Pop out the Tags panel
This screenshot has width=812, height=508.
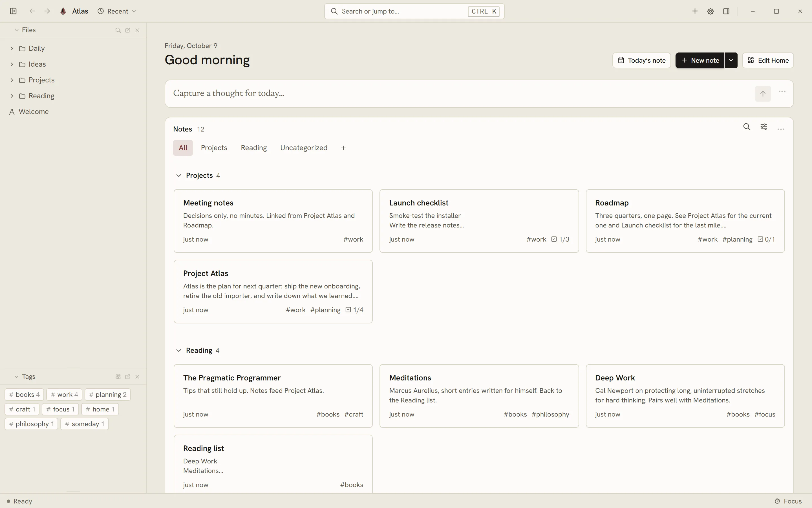[x=127, y=377]
